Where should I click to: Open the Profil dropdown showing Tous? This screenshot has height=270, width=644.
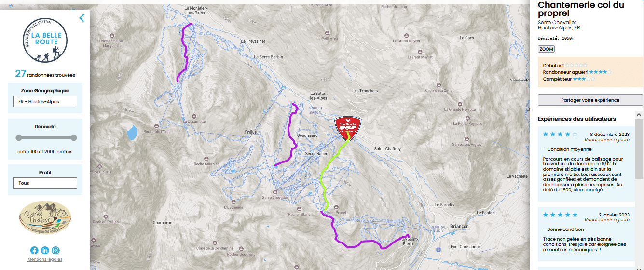click(45, 183)
